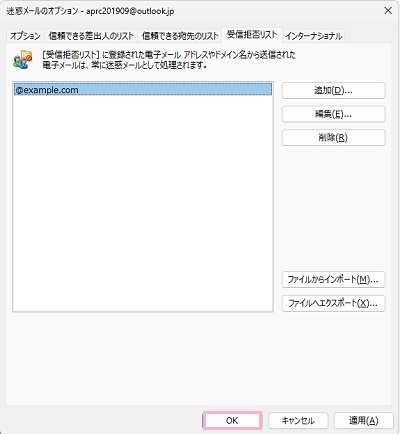Click the blocked senders people icon
Viewport: 400px width, 434px height.
click(x=23, y=59)
